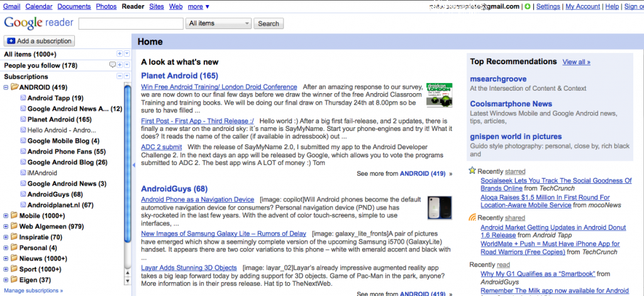Collapse the ANDROID folder tree
Viewport: 644px width, 296px height.
coord(6,88)
